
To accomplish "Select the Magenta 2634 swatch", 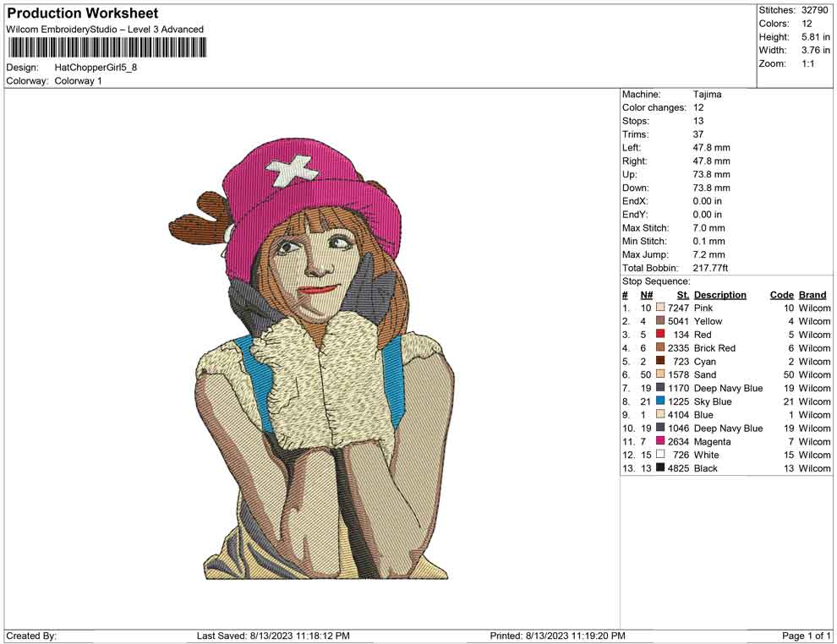I will 660,440.
